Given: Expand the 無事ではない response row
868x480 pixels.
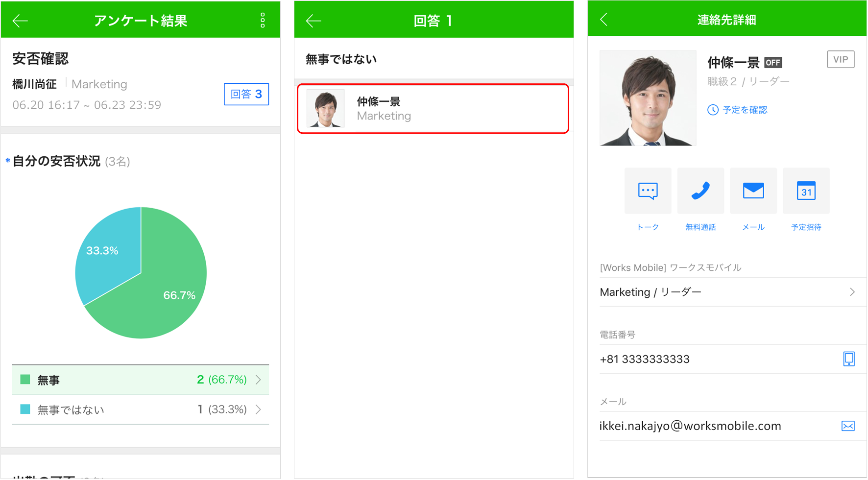Looking at the screenshot, I should point(141,409).
